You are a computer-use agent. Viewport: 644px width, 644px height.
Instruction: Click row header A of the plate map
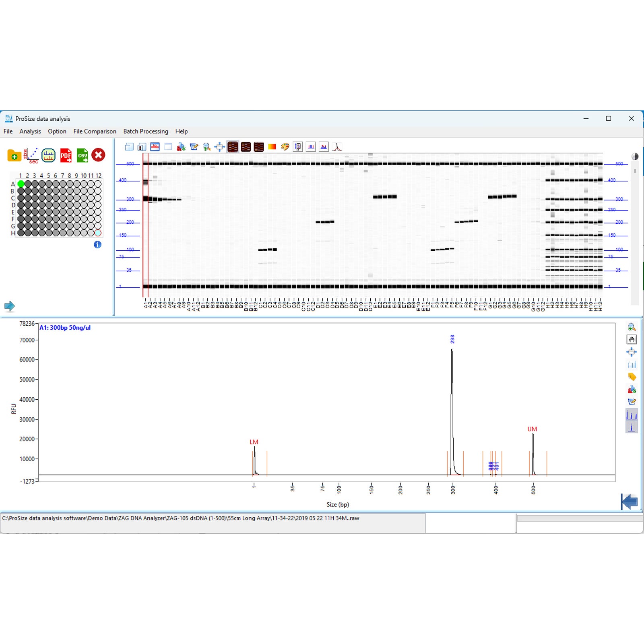[x=13, y=184]
